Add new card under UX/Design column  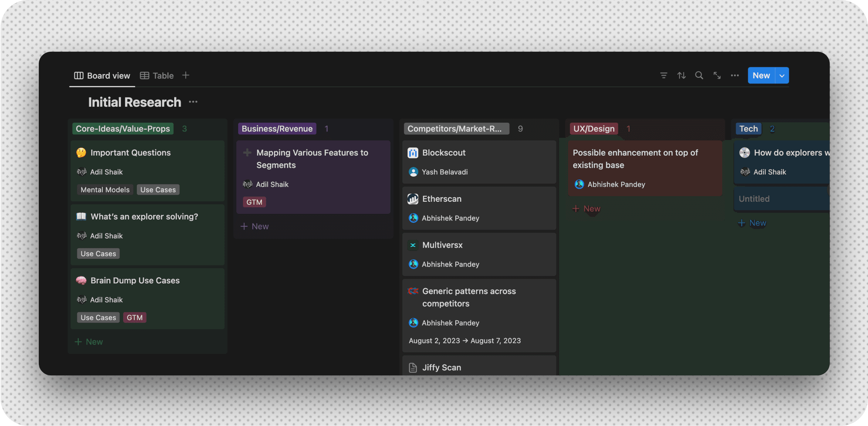(587, 209)
